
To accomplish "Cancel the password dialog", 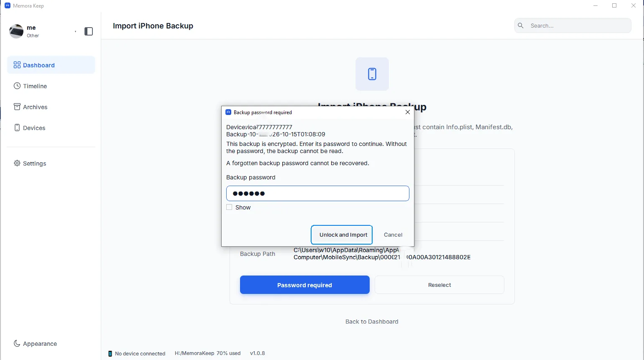I will coord(393,235).
